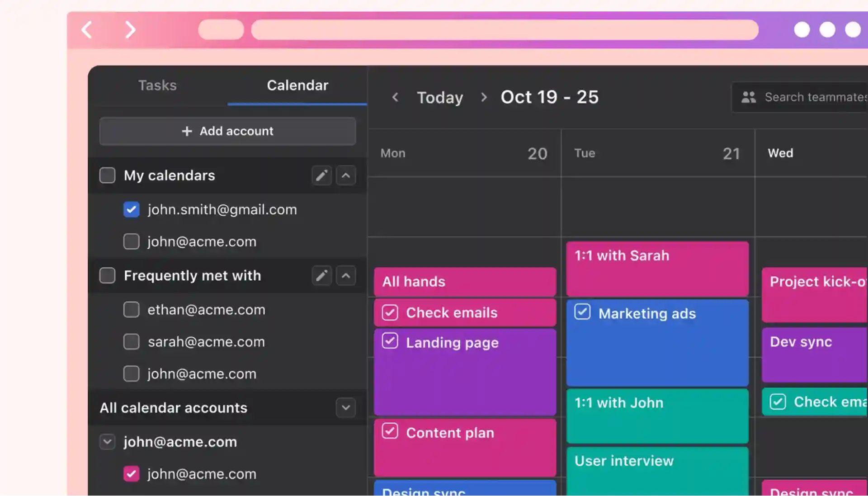The width and height of the screenshot is (868, 496).
Task: Click the browser forward arrow
Action: point(130,30)
